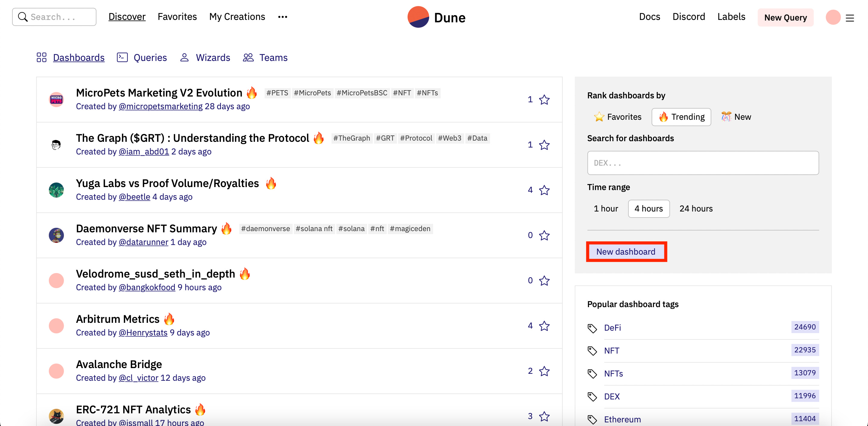Toggle star on Arbitrum Metrics dashboard
Image resolution: width=868 pixels, height=426 pixels.
tap(544, 326)
